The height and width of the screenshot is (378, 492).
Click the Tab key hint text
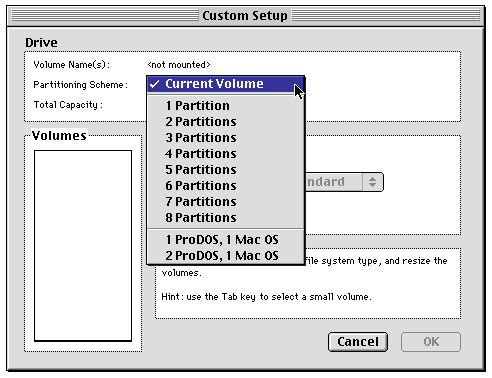tap(266, 297)
